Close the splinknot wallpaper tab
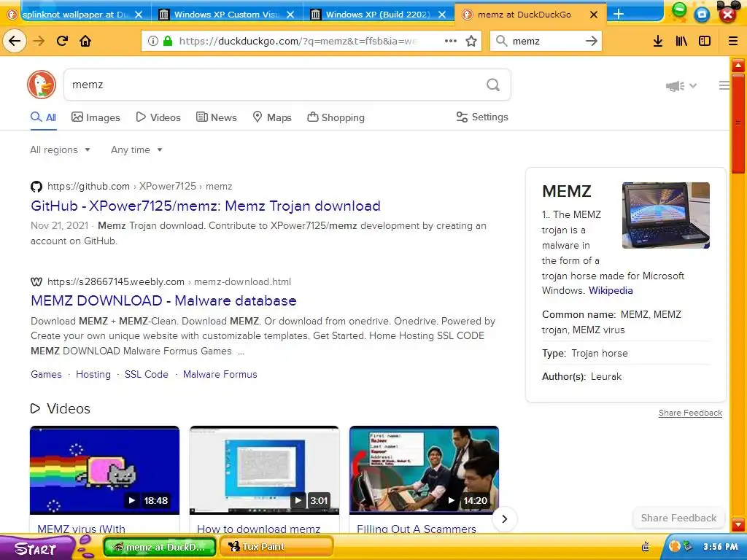Image resolution: width=747 pixels, height=560 pixels. click(138, 15)
